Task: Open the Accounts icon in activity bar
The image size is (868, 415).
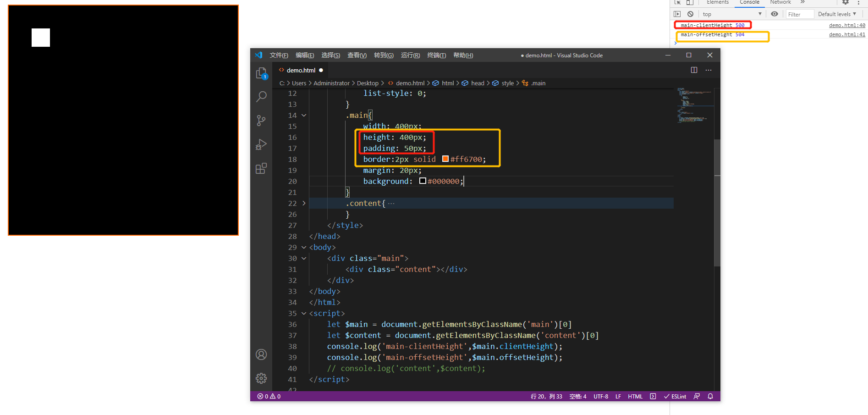Action: pos(261,354)
